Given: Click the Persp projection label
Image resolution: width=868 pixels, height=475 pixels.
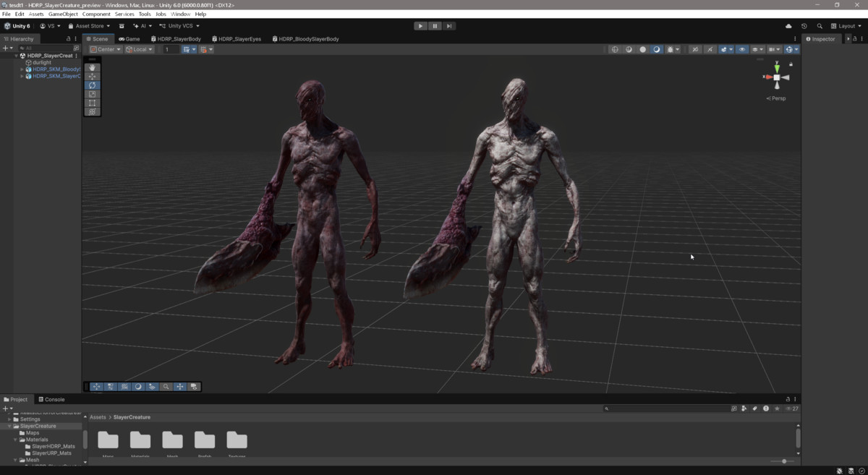Looking at the screenshot, I should pyautogui.click(x=778, y=98).
